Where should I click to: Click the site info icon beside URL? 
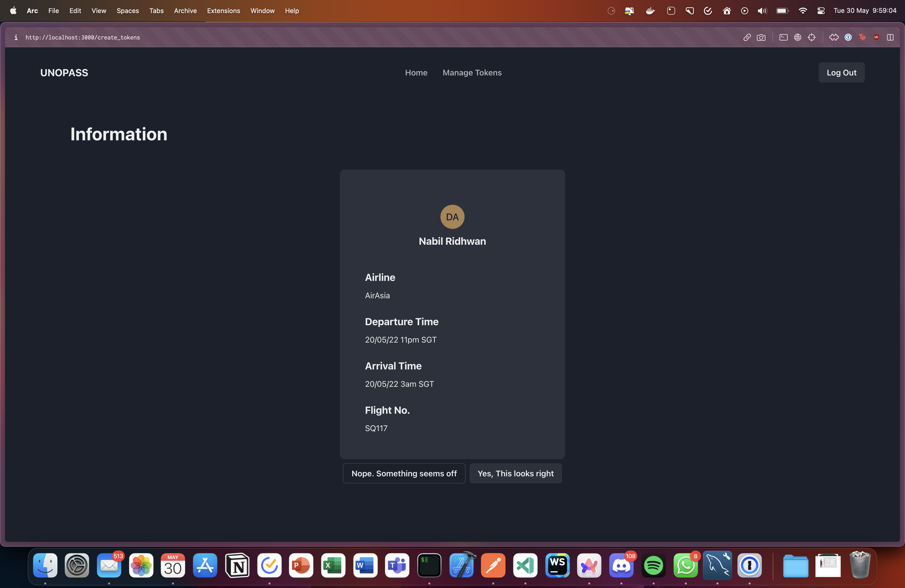click(16, 37)
